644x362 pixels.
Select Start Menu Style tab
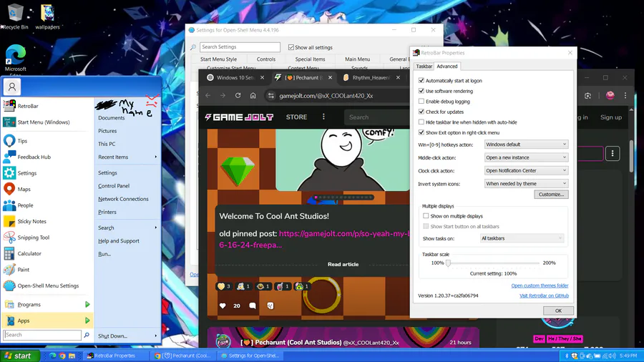tap(218, 59)
